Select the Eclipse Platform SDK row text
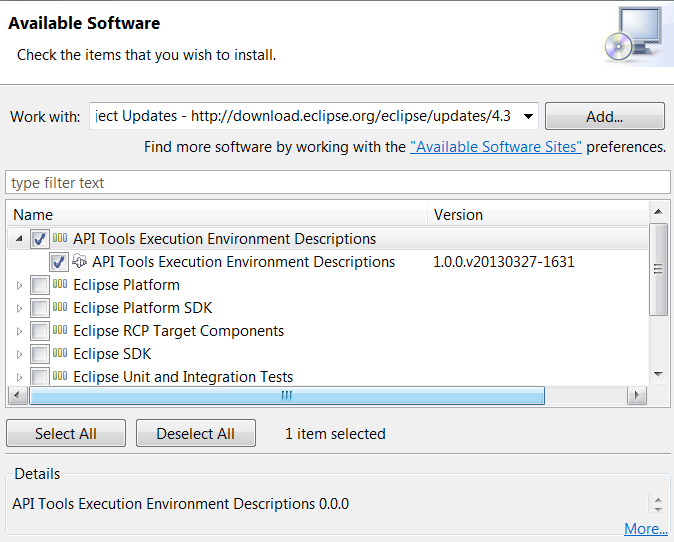This screenshot has width=674, height=542. tap(143, 308)
